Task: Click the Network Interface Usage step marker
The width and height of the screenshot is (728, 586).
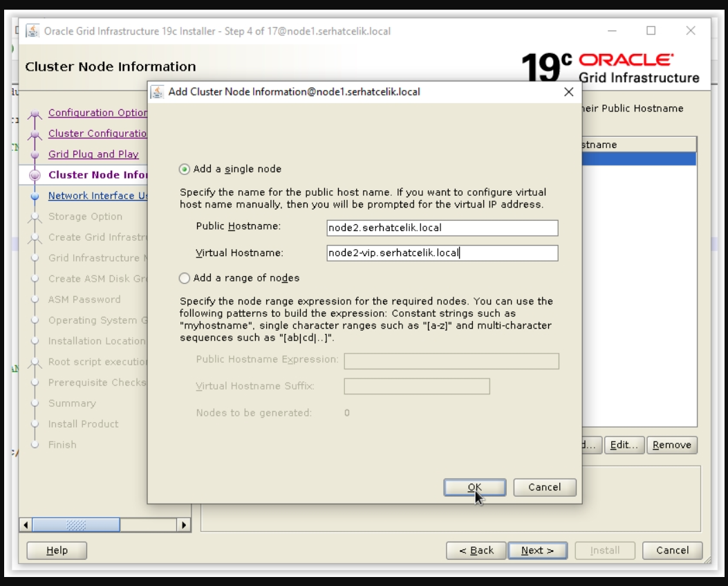Action: click(x=35, y=196)
